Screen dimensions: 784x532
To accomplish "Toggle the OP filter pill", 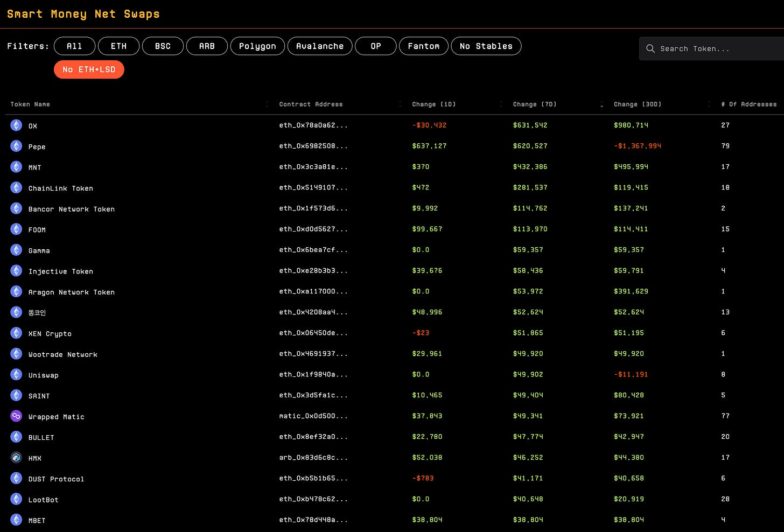I will 376,46.
